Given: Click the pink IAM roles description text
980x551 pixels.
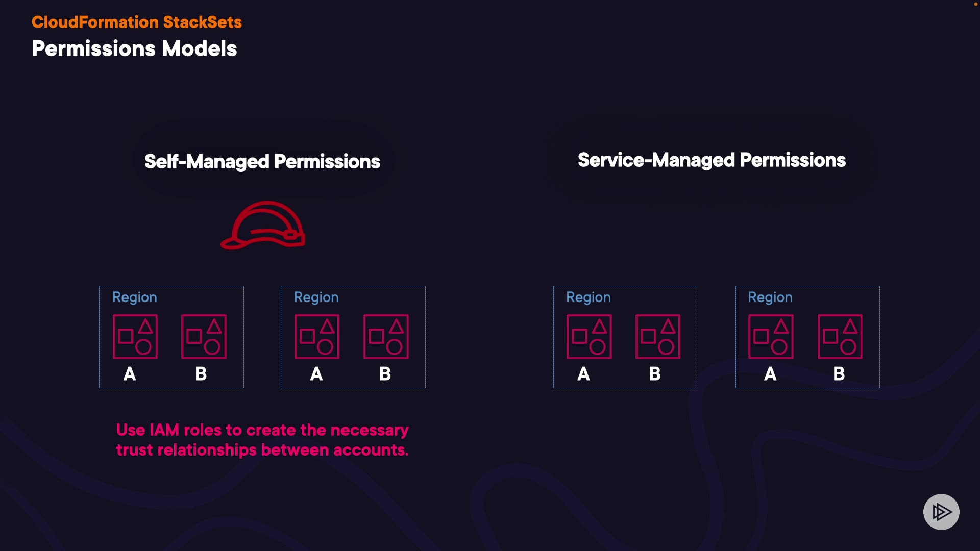Looking at the screenshot, I should point(262,440).
